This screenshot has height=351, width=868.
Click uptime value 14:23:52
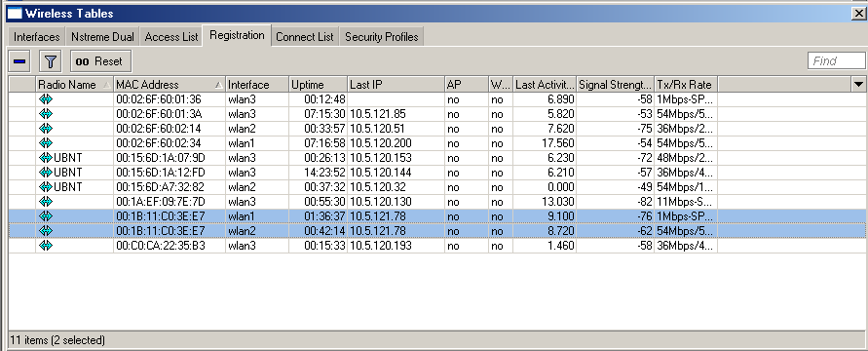[325, 173]
